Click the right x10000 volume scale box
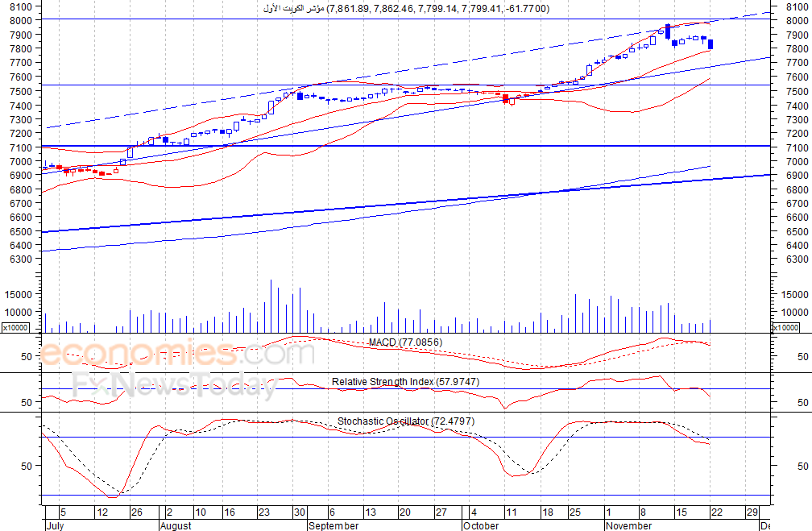This screenshot has width=812, height=531. (x=785, y=328)
